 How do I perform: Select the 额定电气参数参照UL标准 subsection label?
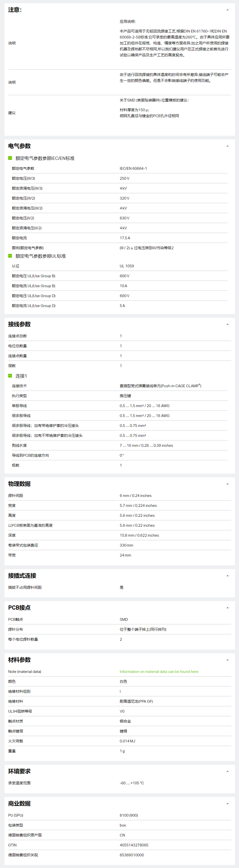(41, 256)
